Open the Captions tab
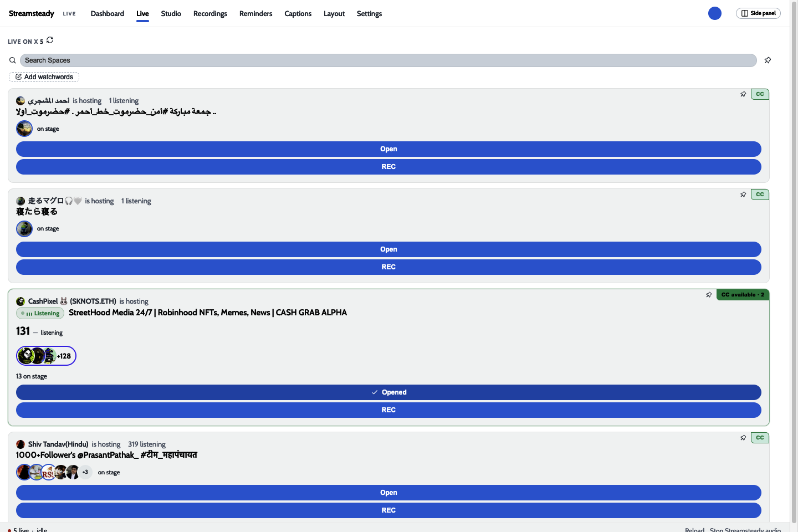Image resolution: width=798 pixels, height=532 pixels. coord(298,13)
